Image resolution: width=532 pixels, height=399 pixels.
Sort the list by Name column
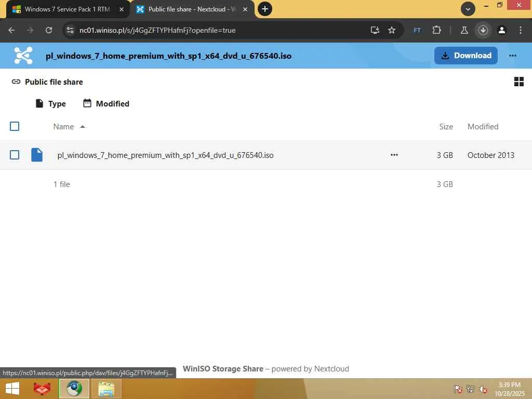coord(63,127)
